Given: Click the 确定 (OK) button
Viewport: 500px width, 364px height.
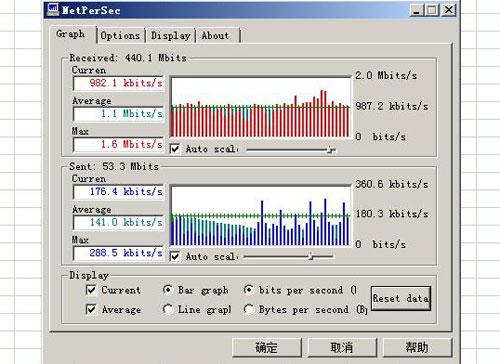Looking at the screenshot, I should (267, 348).
